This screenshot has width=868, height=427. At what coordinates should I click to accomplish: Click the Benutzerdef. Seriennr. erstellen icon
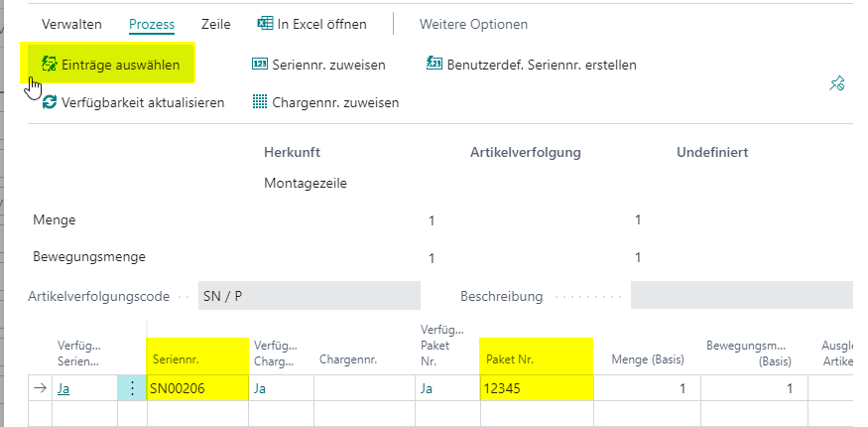point(434,64)
